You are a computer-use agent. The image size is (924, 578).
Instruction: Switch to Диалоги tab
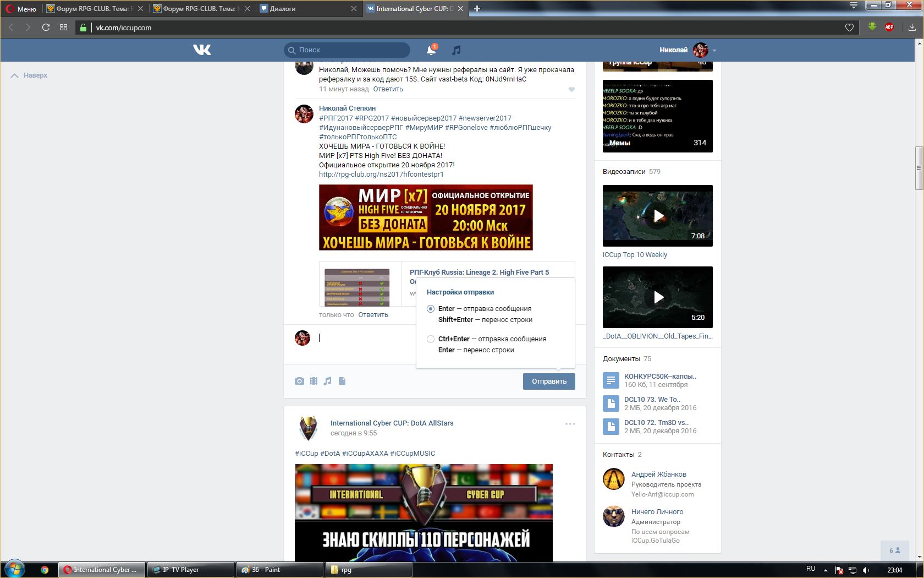pyautogui.click(x=307, y=8)
